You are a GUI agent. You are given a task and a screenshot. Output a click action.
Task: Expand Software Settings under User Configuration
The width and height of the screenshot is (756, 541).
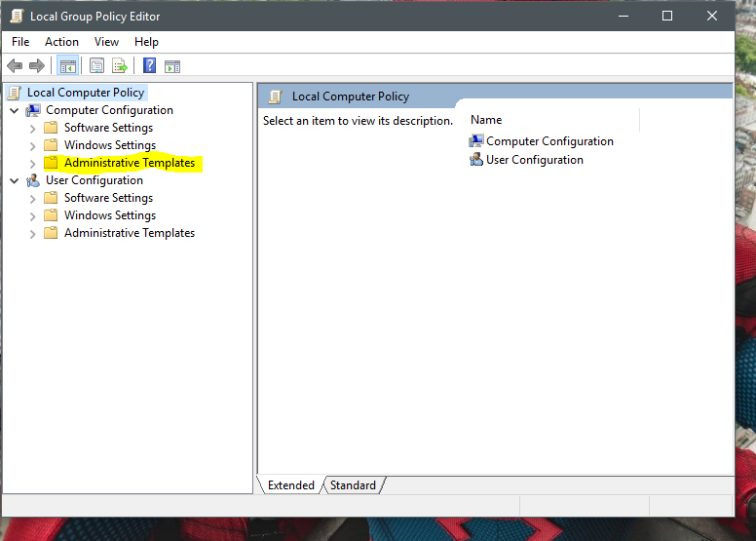(x=33, y=199)
